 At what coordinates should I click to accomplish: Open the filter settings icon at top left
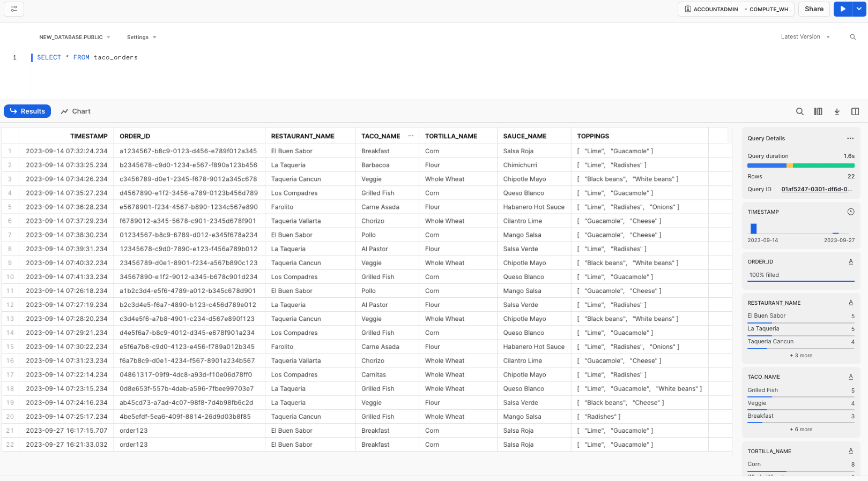click(x=14, y=9)
